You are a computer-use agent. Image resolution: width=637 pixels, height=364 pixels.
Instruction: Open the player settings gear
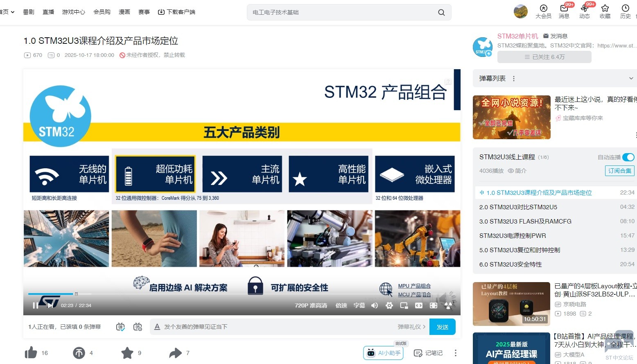point(389,305)
